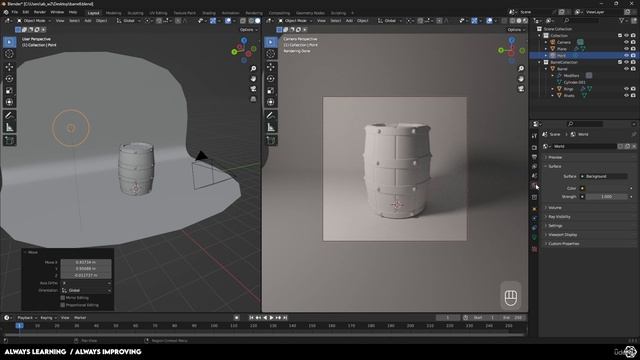
Task: Open the Render menu
Action: 40,12
